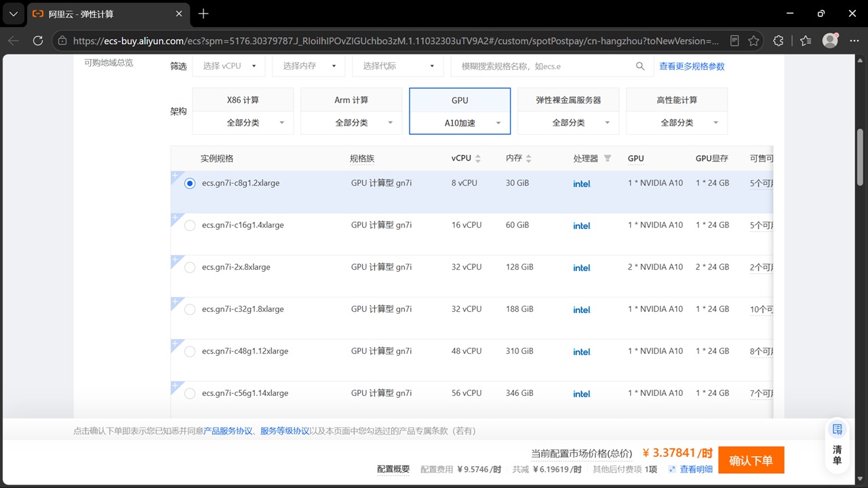Image resolution: width=868 pixels, height=488 pixels.
Task: Select the 弹性裸金属服务器 architecture tab
Action: pyautogui.click(x=568, y=100)
